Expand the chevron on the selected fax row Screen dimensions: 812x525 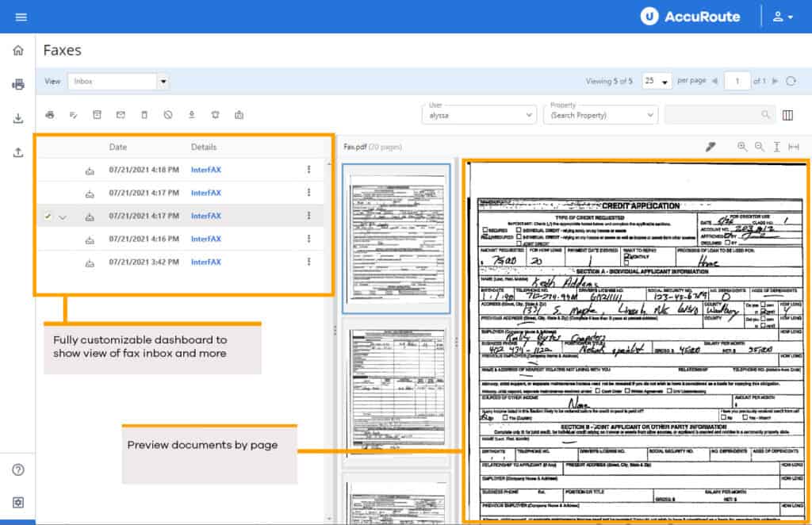point(63,217)
